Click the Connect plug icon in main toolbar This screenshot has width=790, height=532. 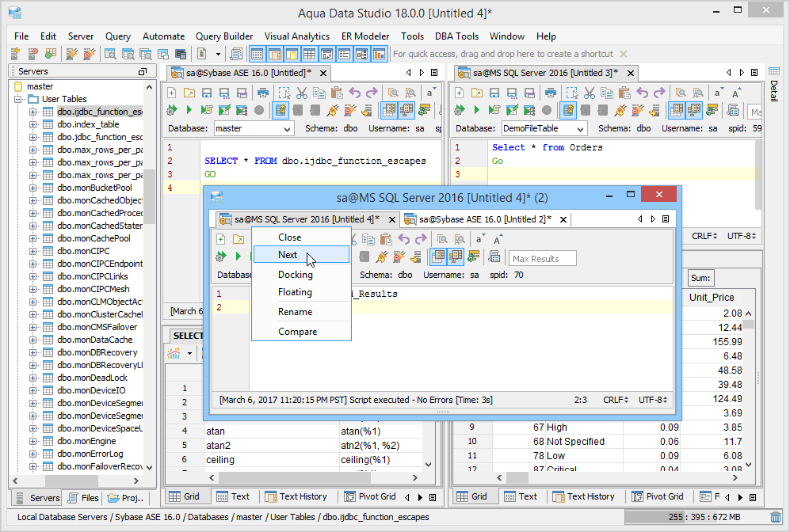[72, 54]
